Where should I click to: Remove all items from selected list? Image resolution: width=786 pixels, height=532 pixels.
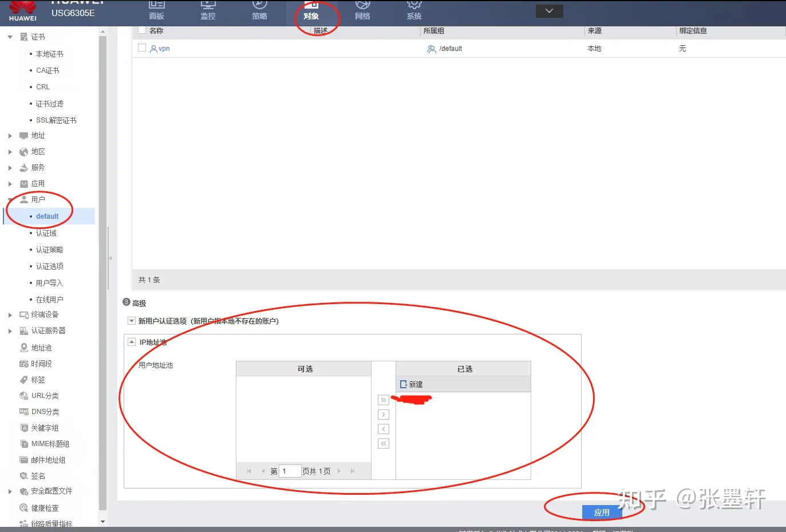coord(384,443)
